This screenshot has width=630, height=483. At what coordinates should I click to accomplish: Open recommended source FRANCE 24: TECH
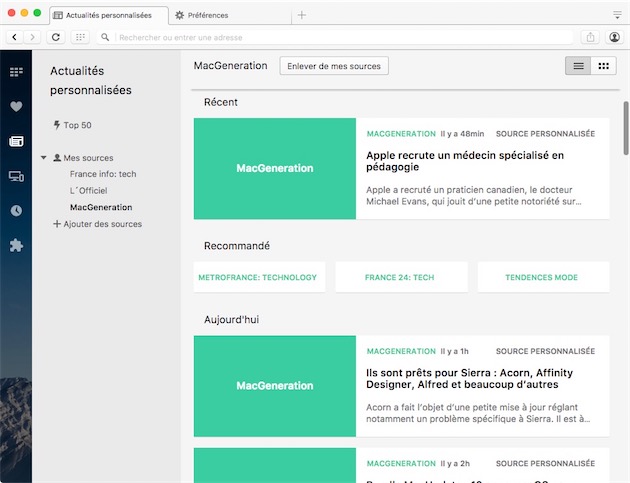click(401, 277)
